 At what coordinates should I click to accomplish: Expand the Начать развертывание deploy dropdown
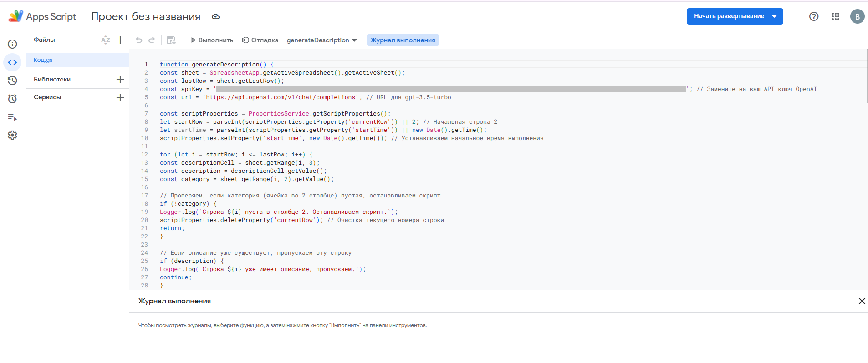tap(774, 16)
